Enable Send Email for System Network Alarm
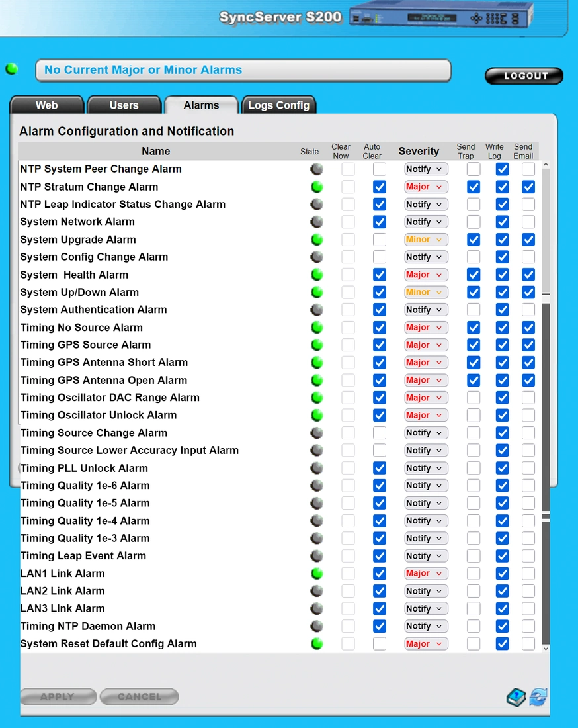Viewport: 578px width, 728px height. 528,222
